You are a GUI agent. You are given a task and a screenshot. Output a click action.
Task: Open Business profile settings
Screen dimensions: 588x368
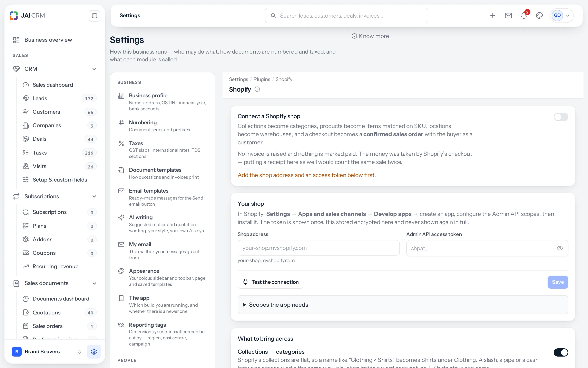[162, 102]
